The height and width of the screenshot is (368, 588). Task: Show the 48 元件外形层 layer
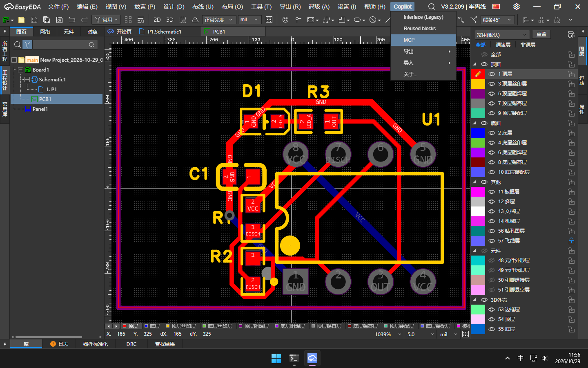pos(492,260)
